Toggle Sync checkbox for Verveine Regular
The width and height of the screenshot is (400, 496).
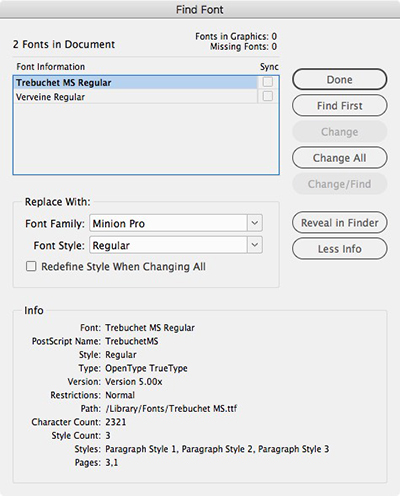click(x=268, y=96)
